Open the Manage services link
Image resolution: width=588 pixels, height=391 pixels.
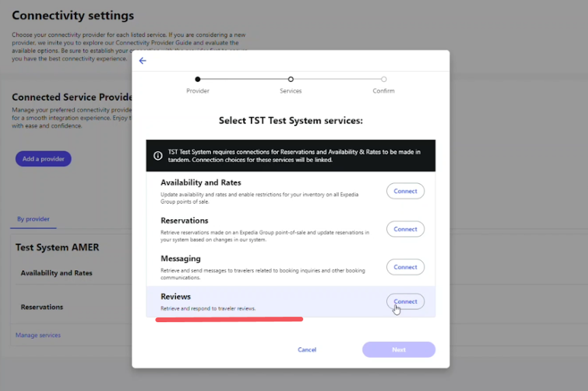coord(38,335)
